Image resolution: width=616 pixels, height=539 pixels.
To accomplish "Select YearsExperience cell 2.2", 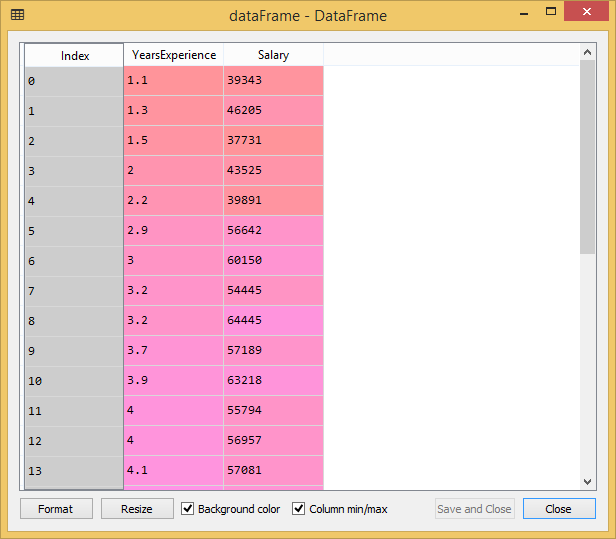I will [x=174, y=201].
